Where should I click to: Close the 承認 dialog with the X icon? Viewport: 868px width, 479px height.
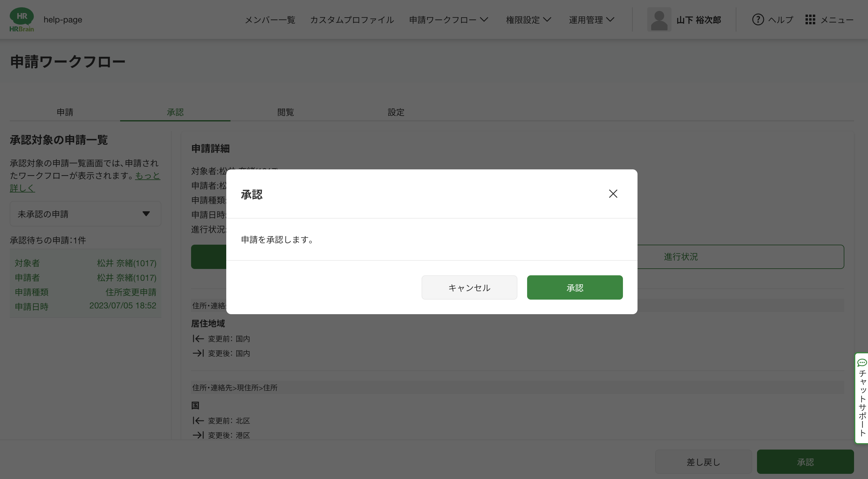[x=613, y=194]
